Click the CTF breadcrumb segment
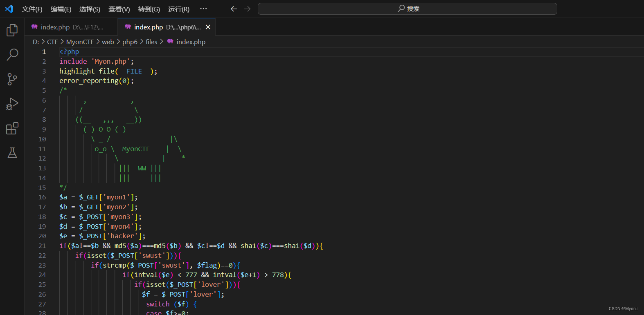 (x=52, y=42)
